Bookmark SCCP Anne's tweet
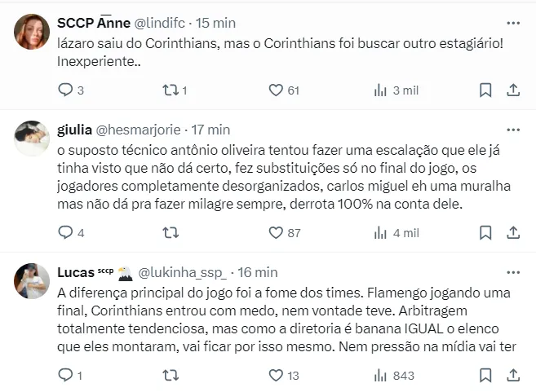 click(x=485, y=90)
